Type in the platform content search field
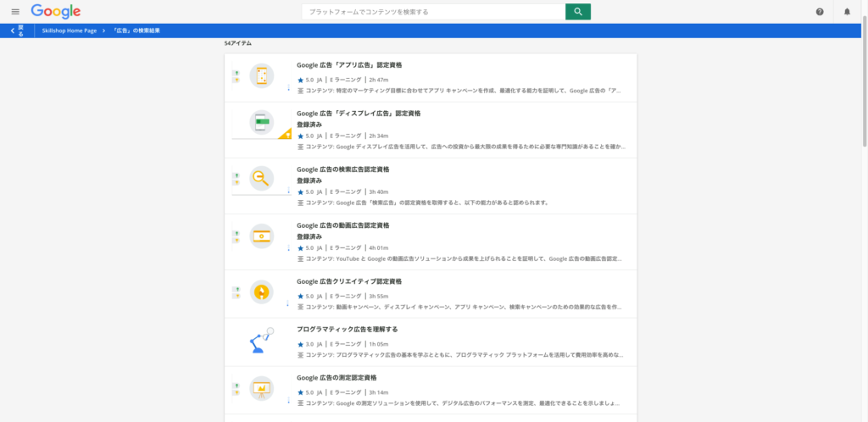This screenshot has width=868, height=422. [x=433, y=12]
